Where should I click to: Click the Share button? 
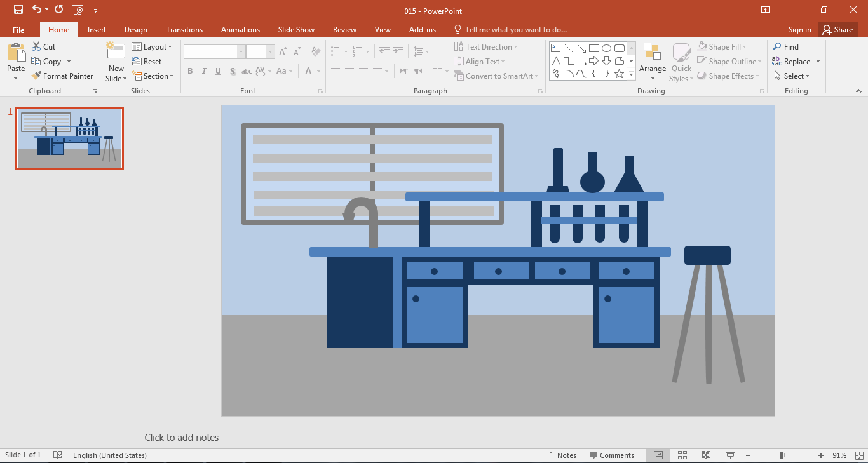837,30
